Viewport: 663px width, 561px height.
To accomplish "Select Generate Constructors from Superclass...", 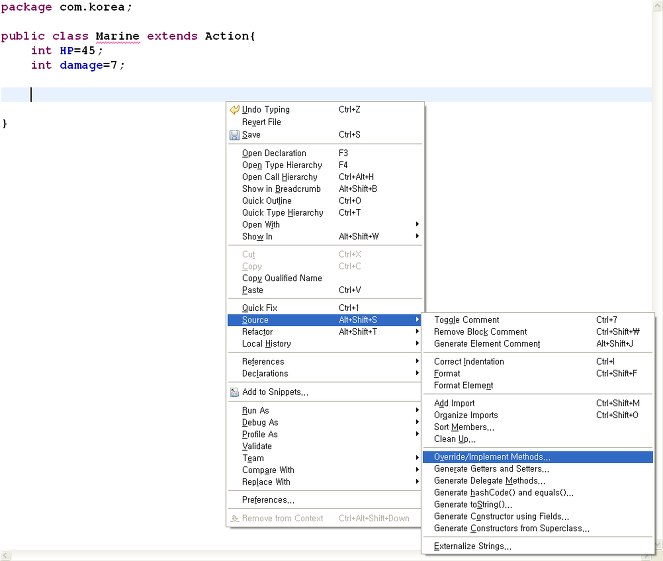I will (538, 528).
